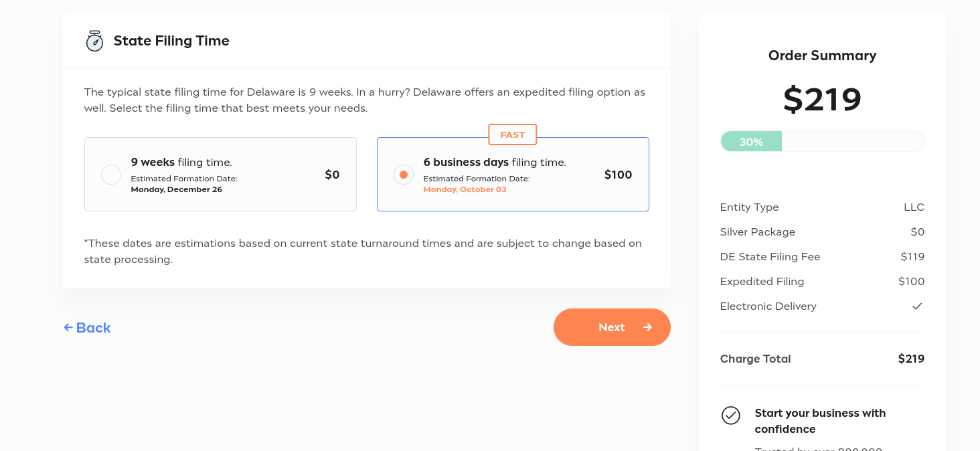Click the DE State Filing Fee line item
Screen dimensions: 980x451
[823, 256]
